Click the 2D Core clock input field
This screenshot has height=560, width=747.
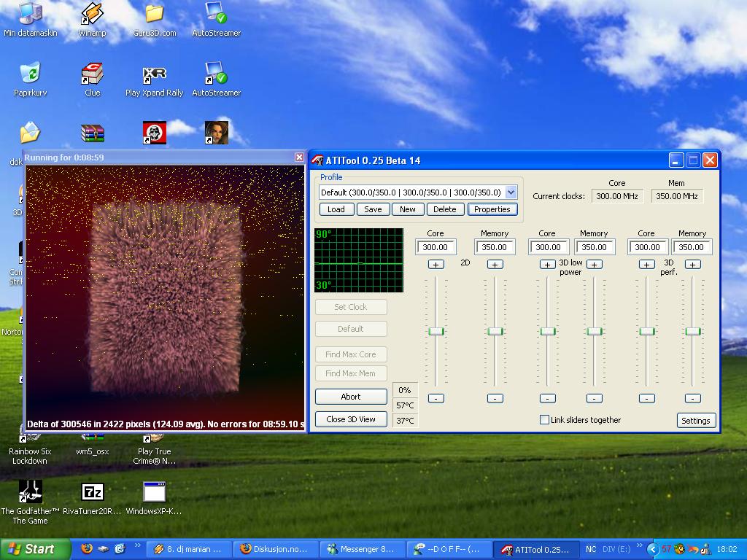(x=436, y=247)
